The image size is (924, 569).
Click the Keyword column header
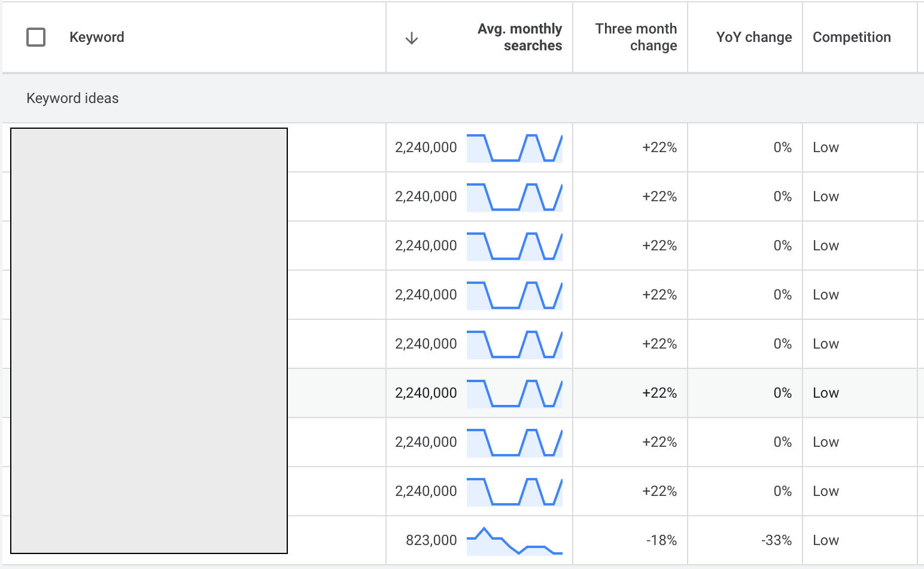click(x=97, y=37)
